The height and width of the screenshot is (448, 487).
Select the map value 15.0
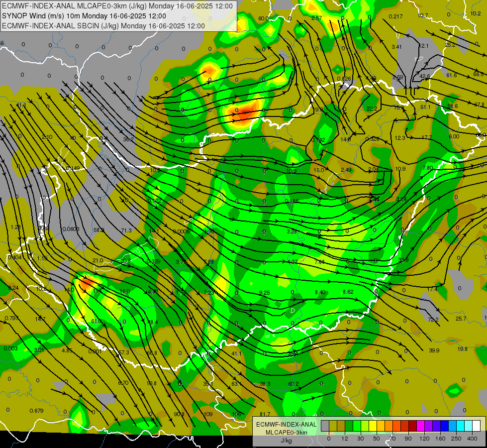(x=319, y=170)
